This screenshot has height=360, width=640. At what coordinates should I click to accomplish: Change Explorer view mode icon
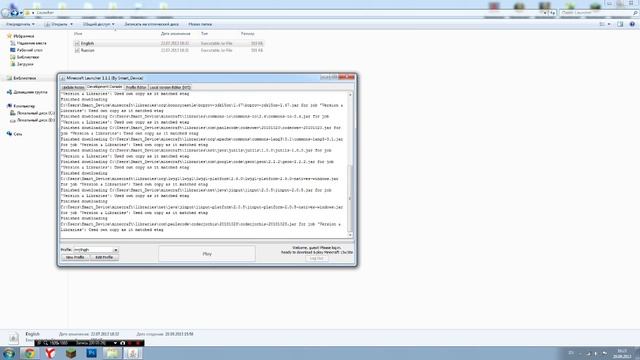602,24
